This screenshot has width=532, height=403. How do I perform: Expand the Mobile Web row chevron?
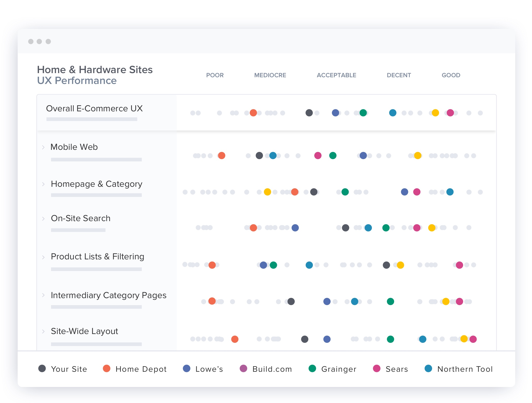click(x=43, y=147)
